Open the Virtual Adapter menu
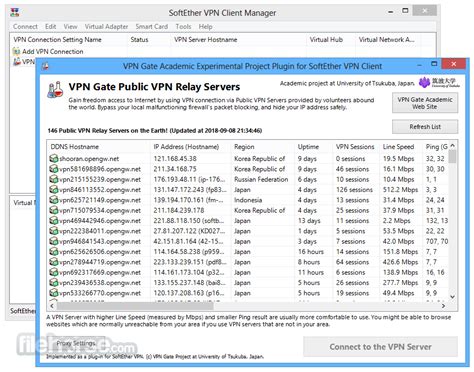This screenshot has height=372, width=474. click(x=106, y=27)
